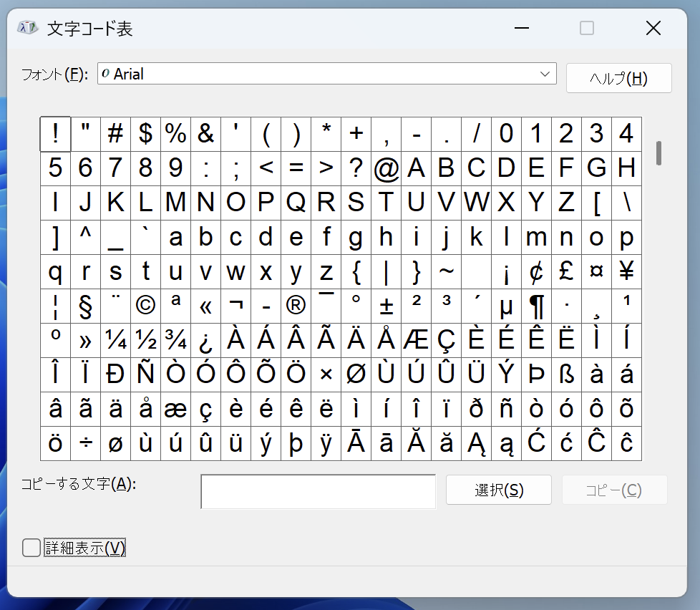The height and width of the screenshot is (610, 700).
Task: Click the micro µ symbol cell
Action: (506, 306)
